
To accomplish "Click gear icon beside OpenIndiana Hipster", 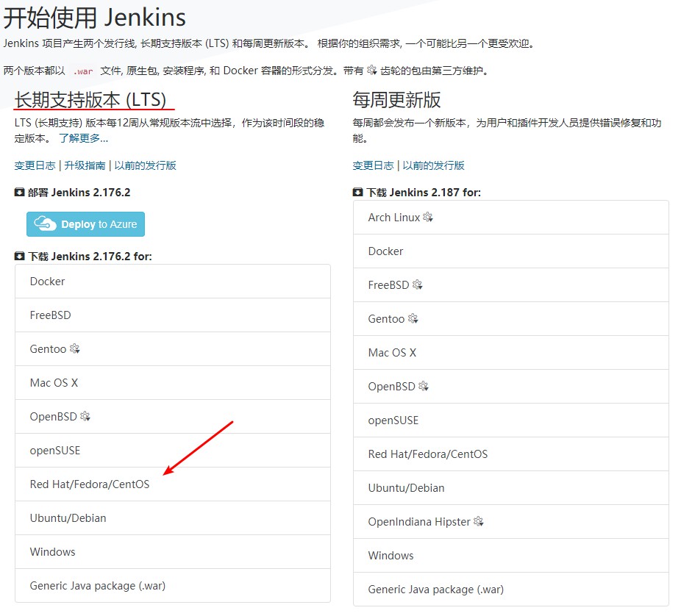I will tap(479, 521).
